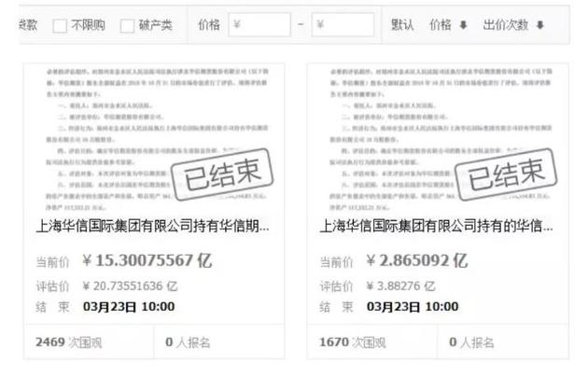The image size is (588, 377).
Task: Open thumbnail of 华信期... auction listing
Action: click(154, 138)
